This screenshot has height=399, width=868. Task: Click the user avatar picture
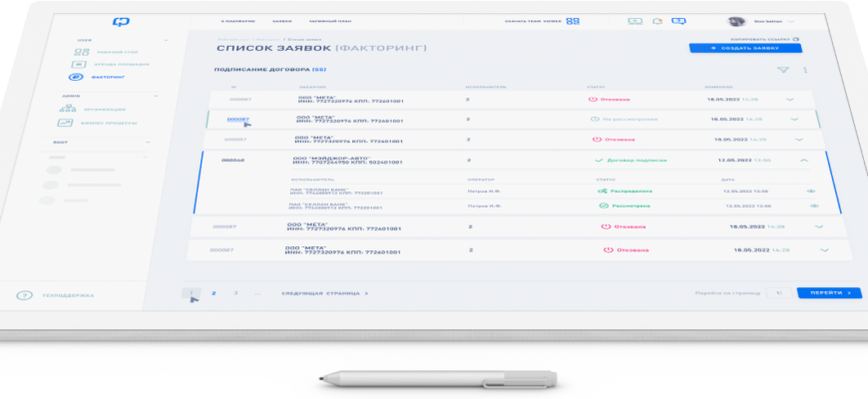(x=736, y=22)
